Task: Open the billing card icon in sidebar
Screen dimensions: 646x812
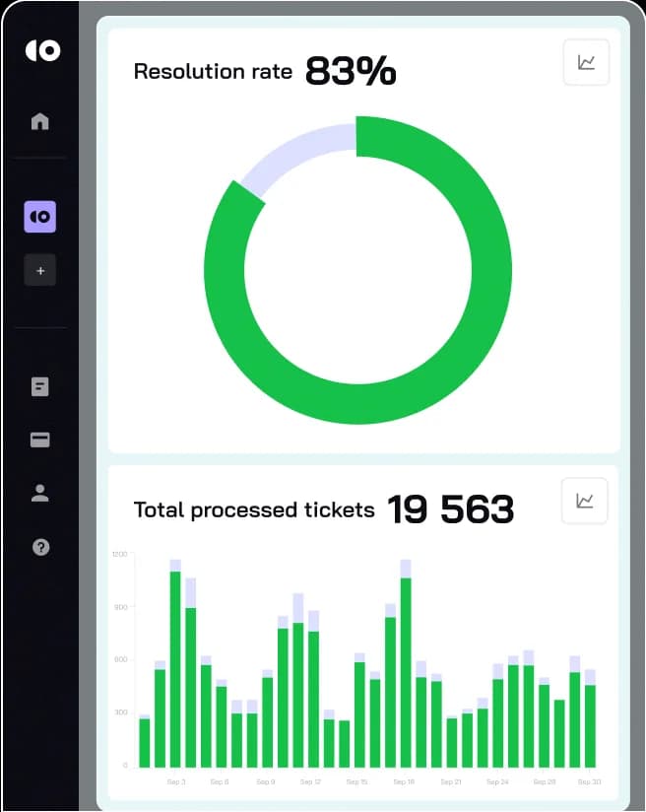Action: tap(40, 440)
